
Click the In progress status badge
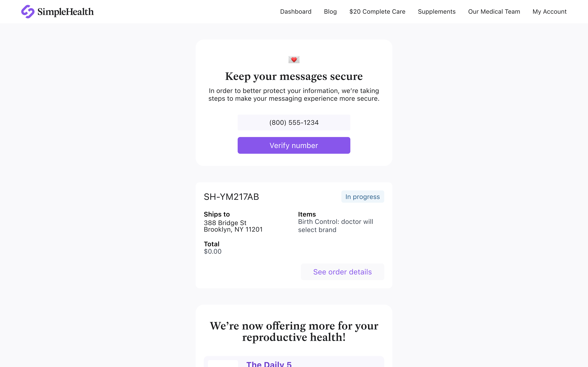[362, 197]
